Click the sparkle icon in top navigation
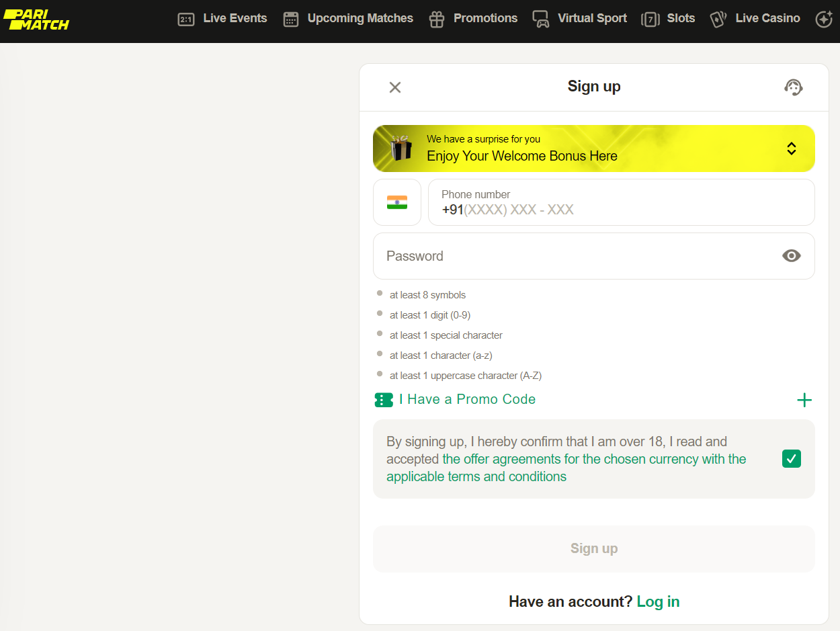 coord(823,19)
